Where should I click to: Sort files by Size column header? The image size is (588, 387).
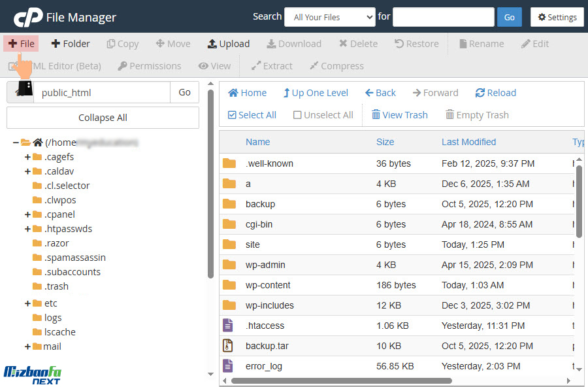(385, 142)
